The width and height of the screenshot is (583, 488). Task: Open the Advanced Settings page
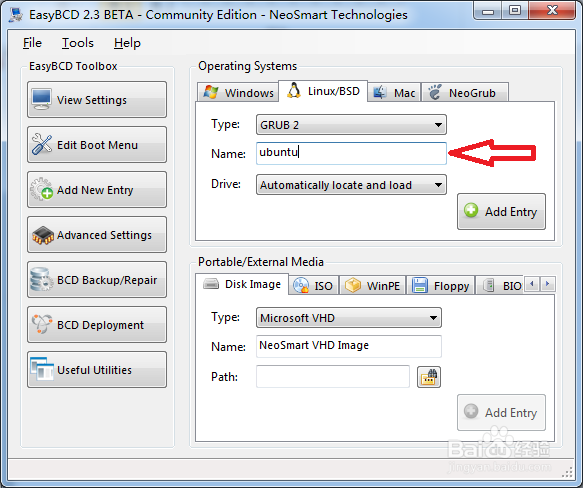pyautogui.click(x=97, y=235)
